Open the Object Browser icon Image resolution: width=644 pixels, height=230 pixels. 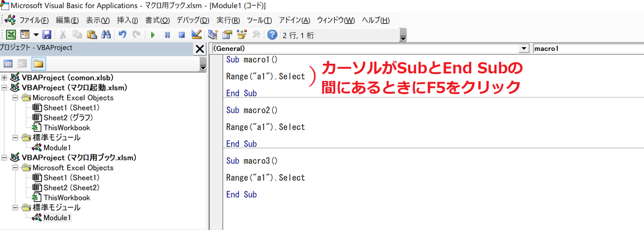[241, 35]
